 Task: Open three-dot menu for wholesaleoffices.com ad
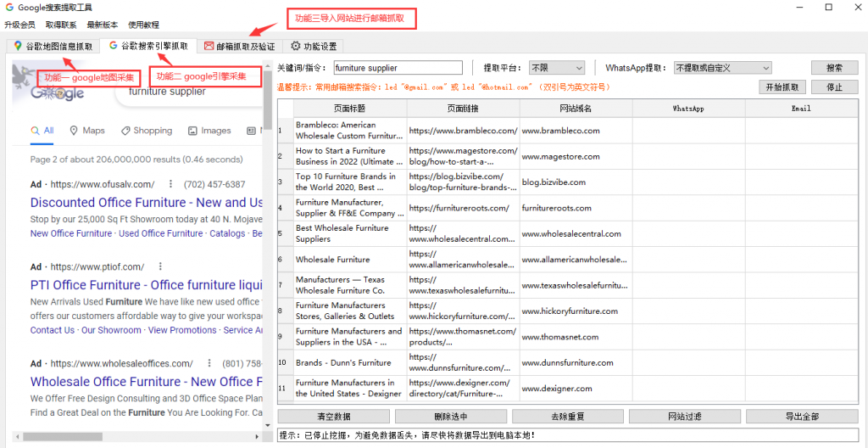209,364
